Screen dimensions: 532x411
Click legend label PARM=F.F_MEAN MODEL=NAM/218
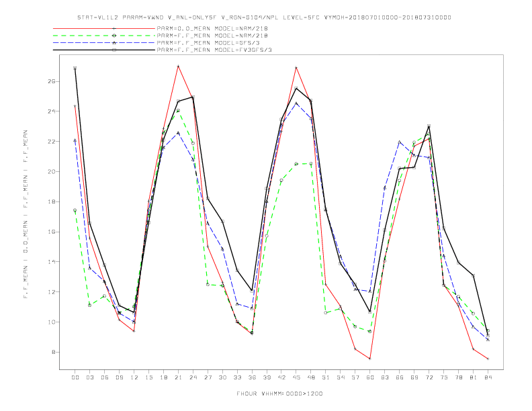coord(212,36)
